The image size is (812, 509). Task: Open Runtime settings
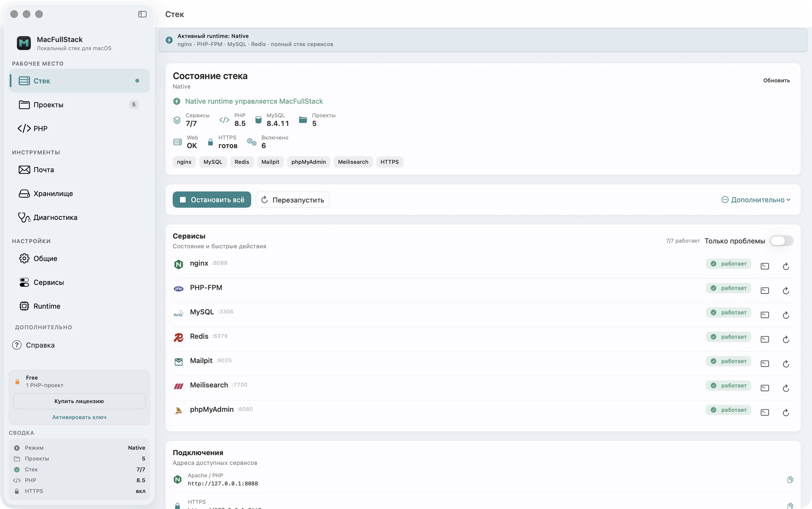(x=79, y=306)
